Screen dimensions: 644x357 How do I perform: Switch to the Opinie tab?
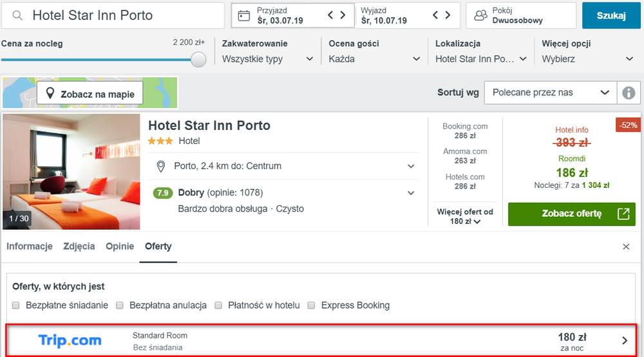[x=120, y=246]
